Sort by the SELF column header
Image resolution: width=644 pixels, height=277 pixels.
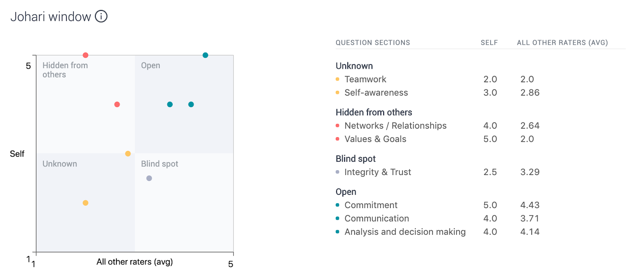click(489, 43)
